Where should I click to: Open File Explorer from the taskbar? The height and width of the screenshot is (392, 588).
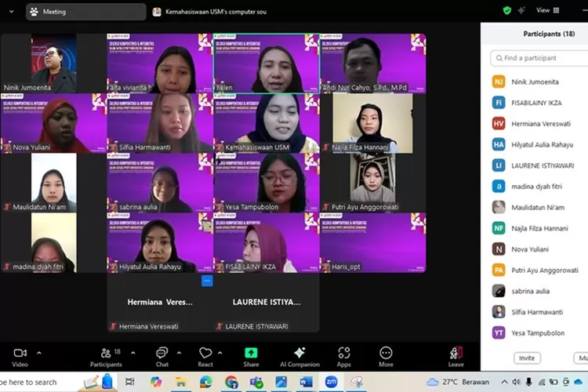tap(181, 383)
